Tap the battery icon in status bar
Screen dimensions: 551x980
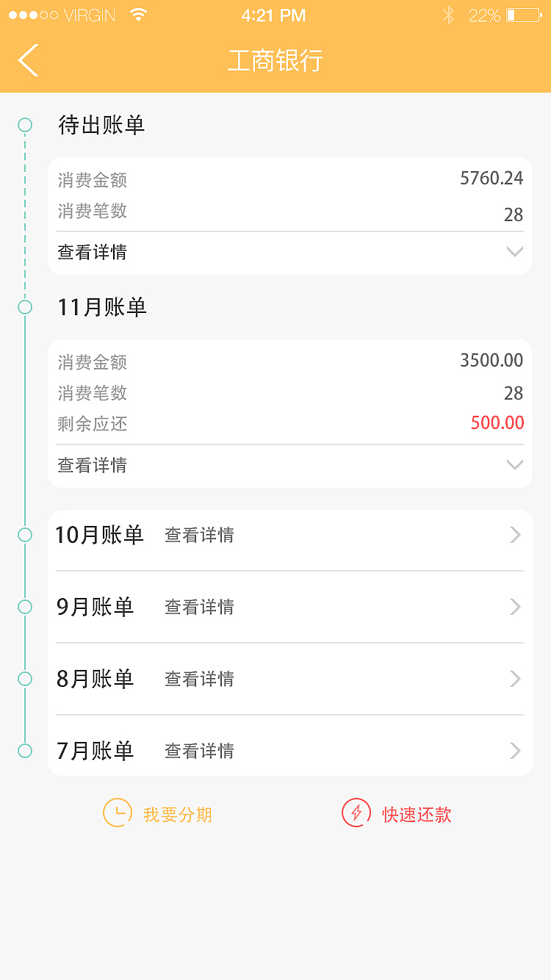pyautogui.click(x=522, y=15)
